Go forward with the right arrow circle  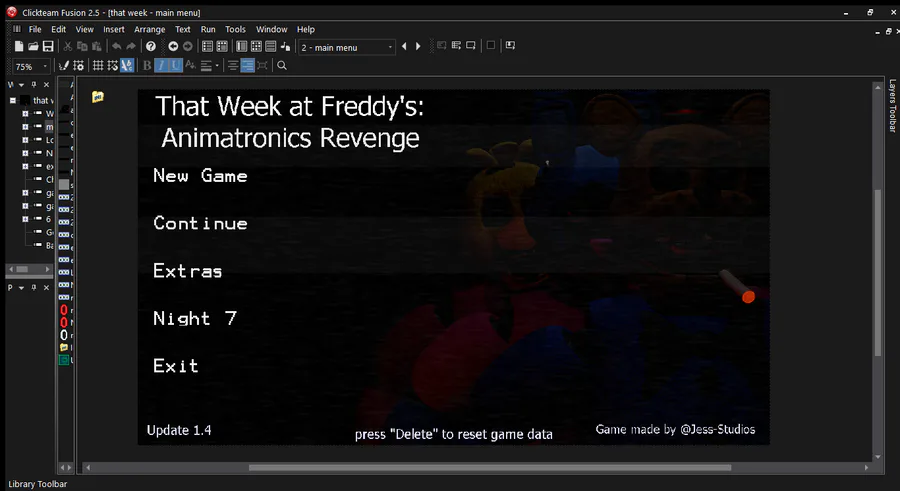(188, 47)
